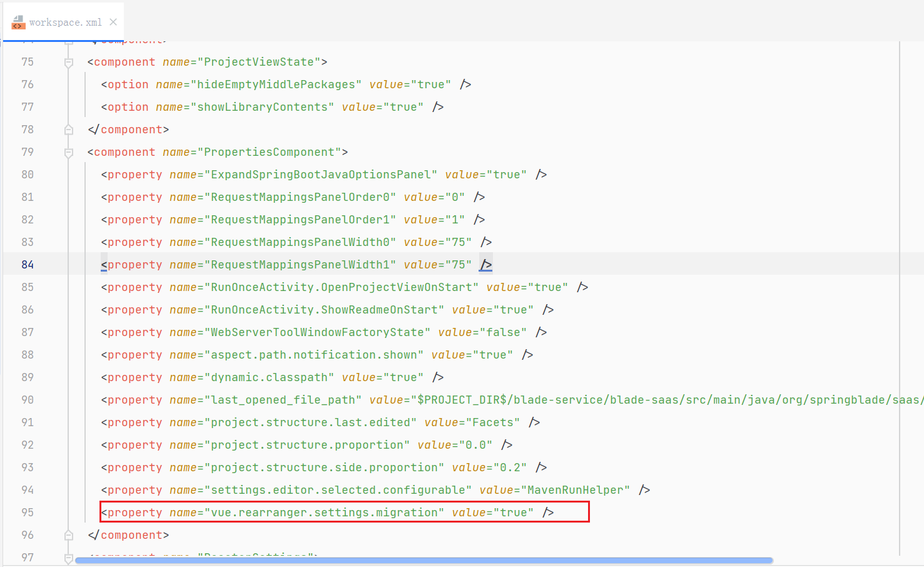The height and width of the screenshot is (567, 924).
Task: Click "last_opened_file_path" property name
Action: (x=283, y=400)
